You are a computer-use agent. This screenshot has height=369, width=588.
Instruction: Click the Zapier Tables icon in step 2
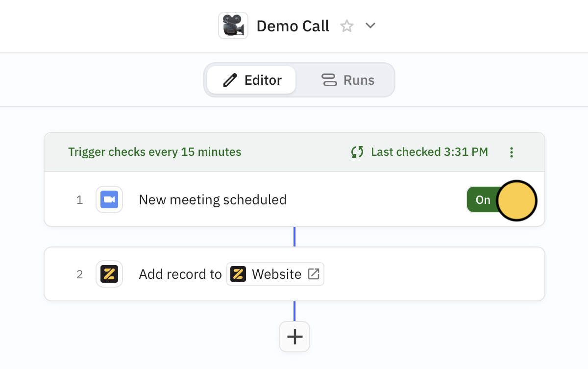109,274
